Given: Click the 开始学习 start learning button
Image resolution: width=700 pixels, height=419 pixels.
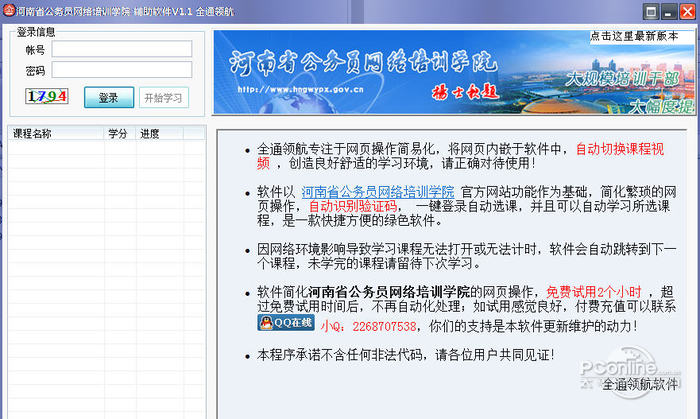Looking at the screenshot, I should pos(164,97).
